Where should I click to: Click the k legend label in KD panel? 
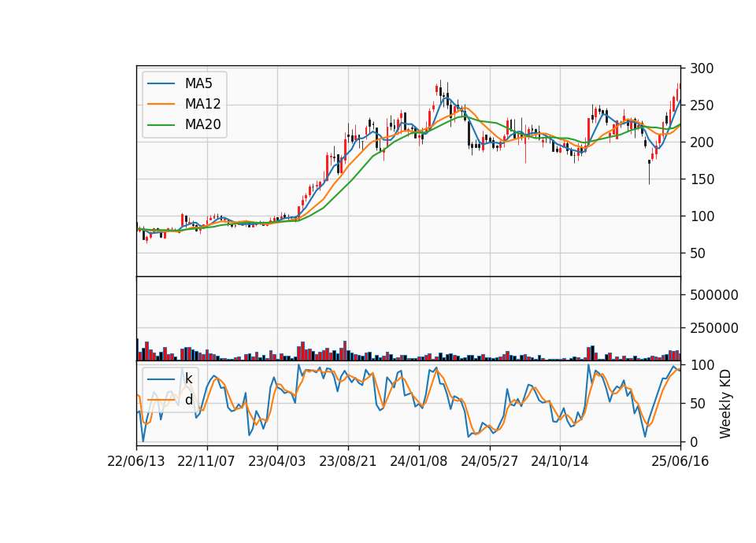click(188, 379)
